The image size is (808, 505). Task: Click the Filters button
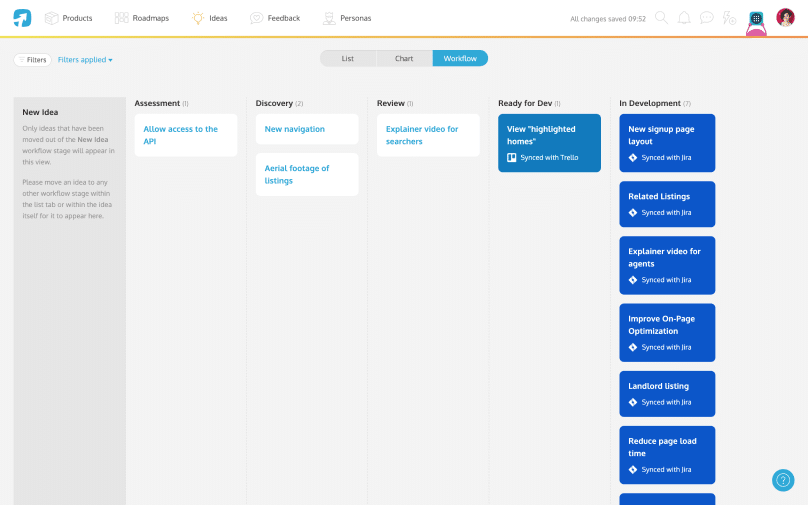[x=32, y=60]
